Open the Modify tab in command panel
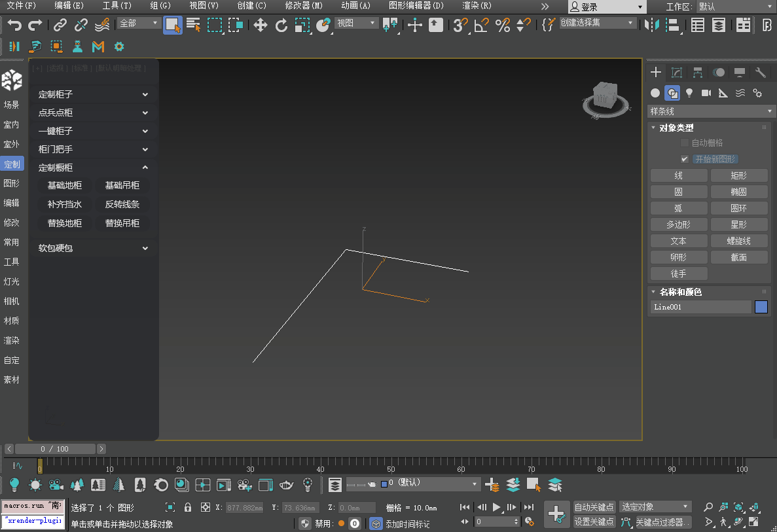This screenshot has width=777, height=532. (676, 73)
